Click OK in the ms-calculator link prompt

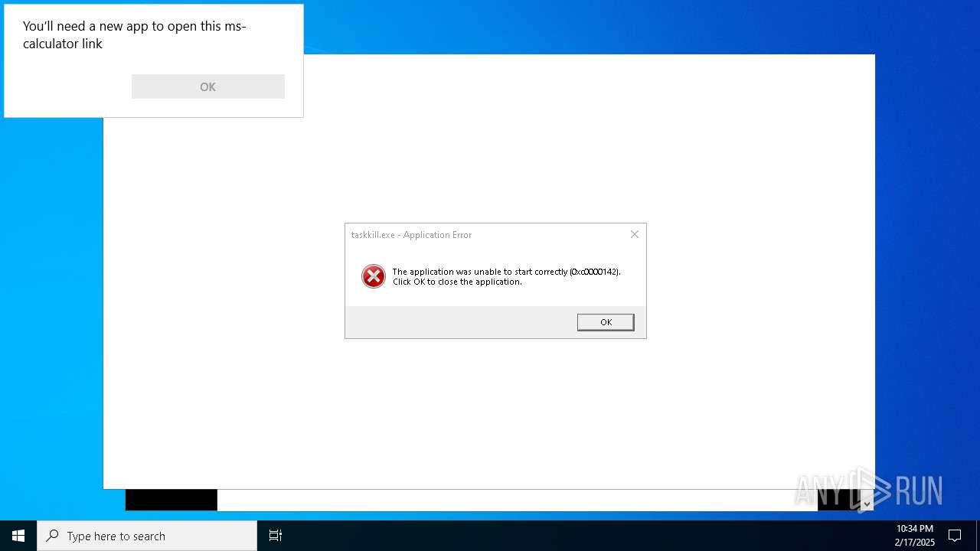coord(208,86)
